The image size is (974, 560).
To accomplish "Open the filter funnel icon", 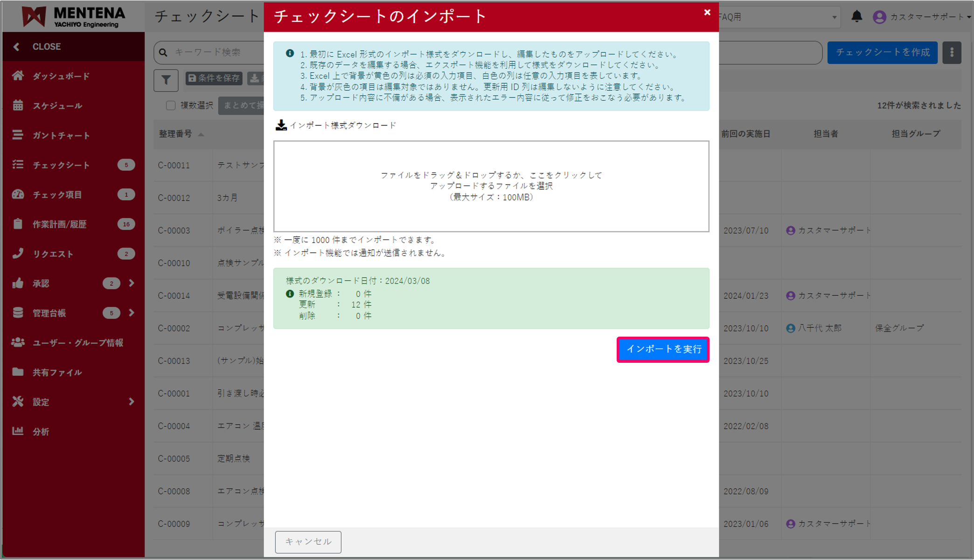I will point(166,80).
